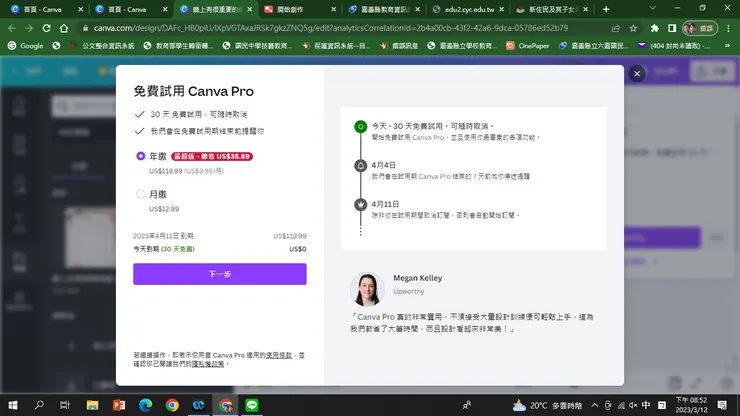
Task: Go back to the previous page
Action: [12, 28]
